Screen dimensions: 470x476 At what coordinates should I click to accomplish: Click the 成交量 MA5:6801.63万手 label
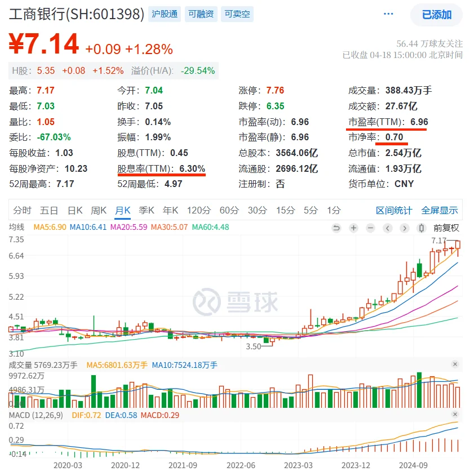point(117,365)
